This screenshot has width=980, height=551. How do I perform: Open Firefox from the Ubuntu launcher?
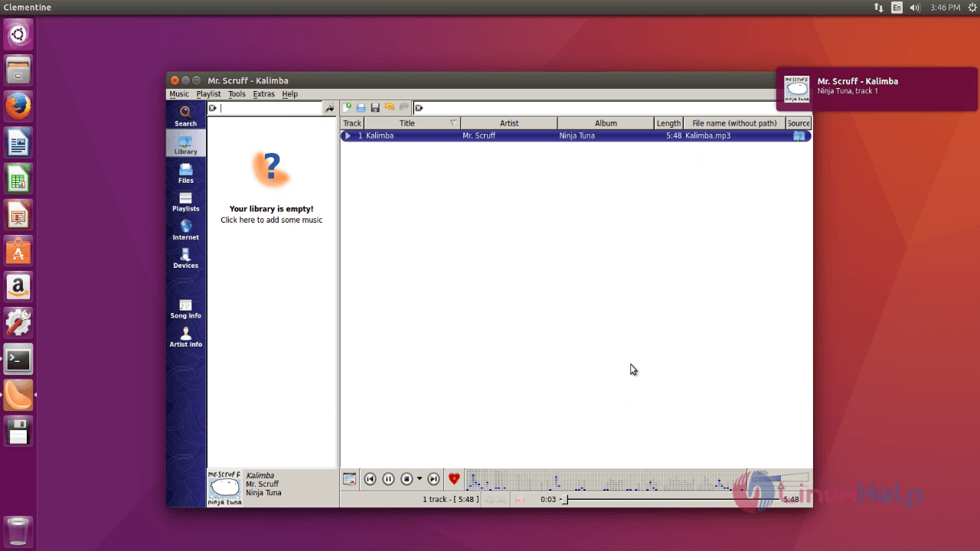pyautogui.click(x=18, y=106)
